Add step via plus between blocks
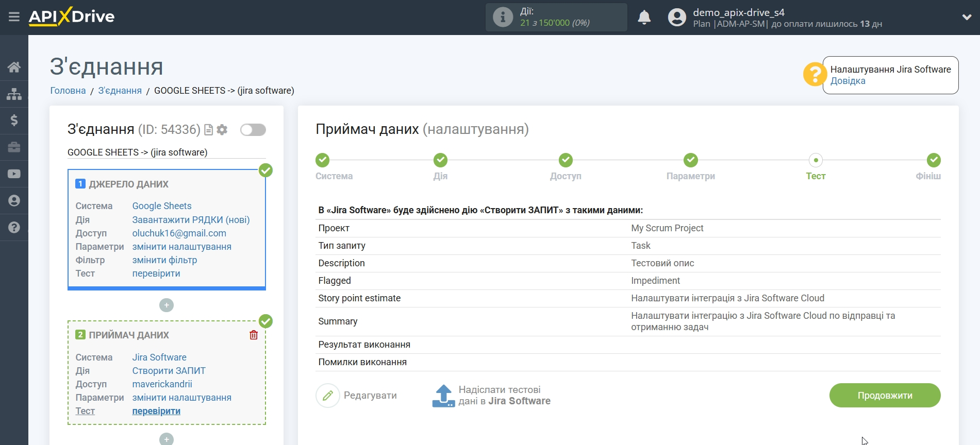Viewport: 980px width, 445px height. pyautogui.click(x=167, y=305)
